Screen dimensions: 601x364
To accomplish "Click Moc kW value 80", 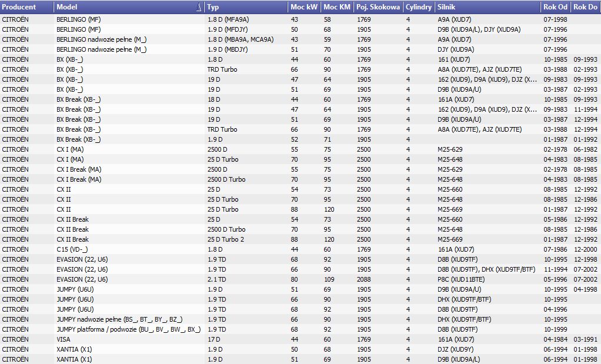I will tap(294, 279).
